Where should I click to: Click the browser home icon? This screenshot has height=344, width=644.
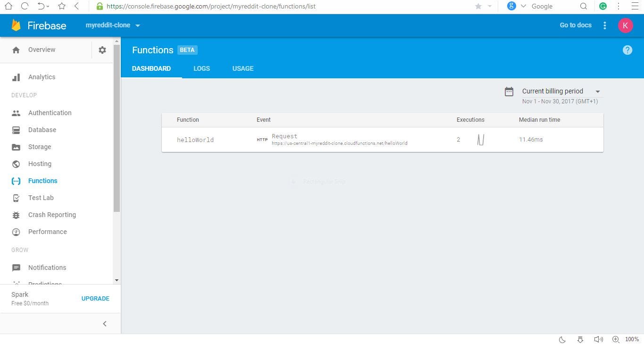[x=8, y=6]
